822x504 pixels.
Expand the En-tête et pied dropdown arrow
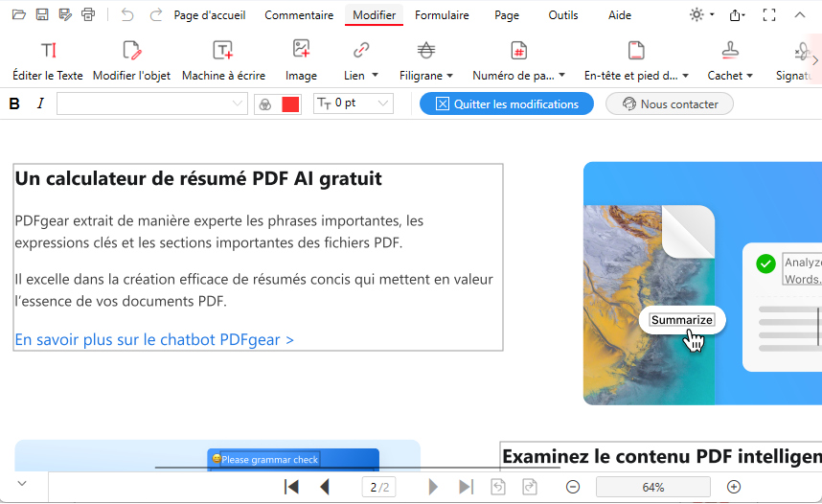click(x=686, y=76)
